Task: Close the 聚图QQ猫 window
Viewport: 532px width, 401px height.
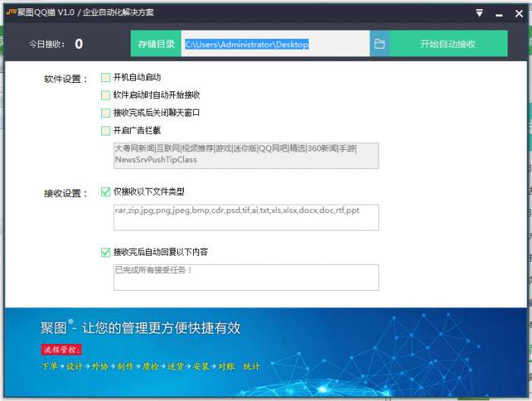Action: pos(519,14)
